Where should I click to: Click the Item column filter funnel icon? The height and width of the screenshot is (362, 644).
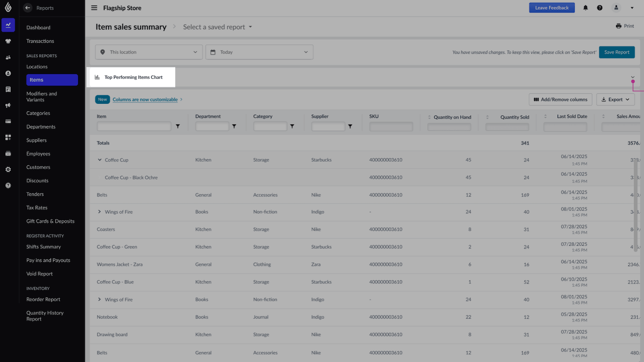click(178, 126)
